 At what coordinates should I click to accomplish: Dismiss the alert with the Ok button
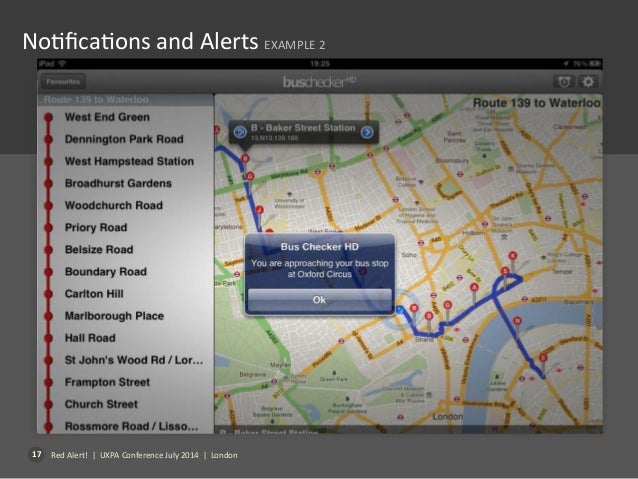(320, 300)
